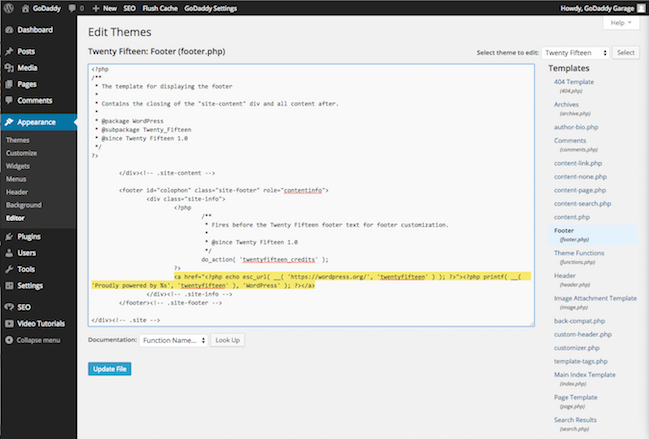Viewport: 649px width, 439px height.
Task: Open SEO in the admin bar
Action: [130, 8]
